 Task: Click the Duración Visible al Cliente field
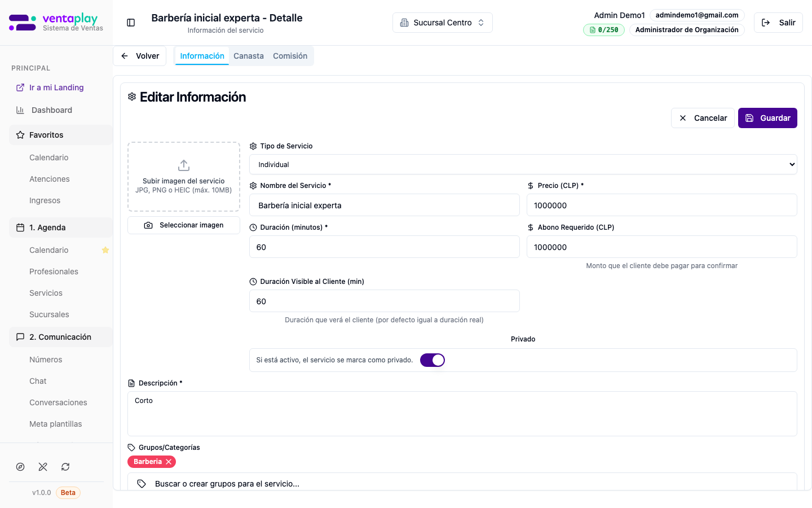tap(385, 301)
